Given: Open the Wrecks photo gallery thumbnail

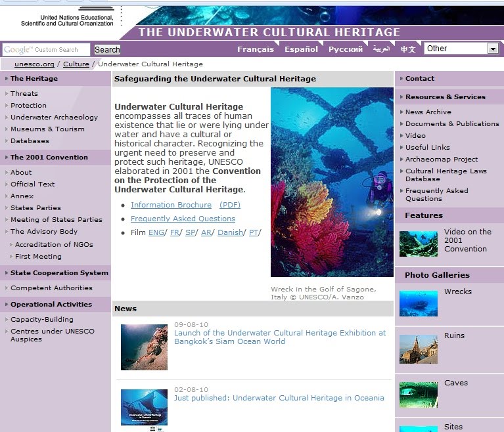Looking at the screenshot, I should point(418,303).
